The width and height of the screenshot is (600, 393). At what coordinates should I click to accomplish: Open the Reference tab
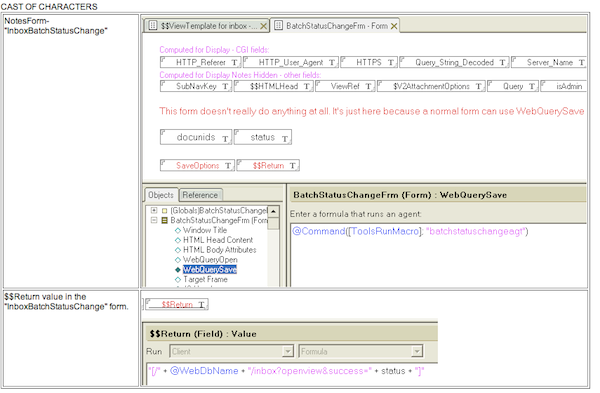pyautogui.click(x=200, y=195)
